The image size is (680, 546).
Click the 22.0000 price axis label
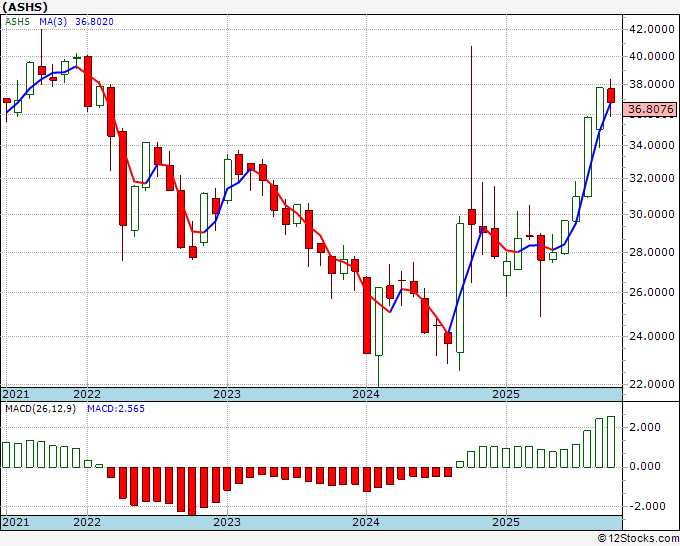[x=651, y=384]
